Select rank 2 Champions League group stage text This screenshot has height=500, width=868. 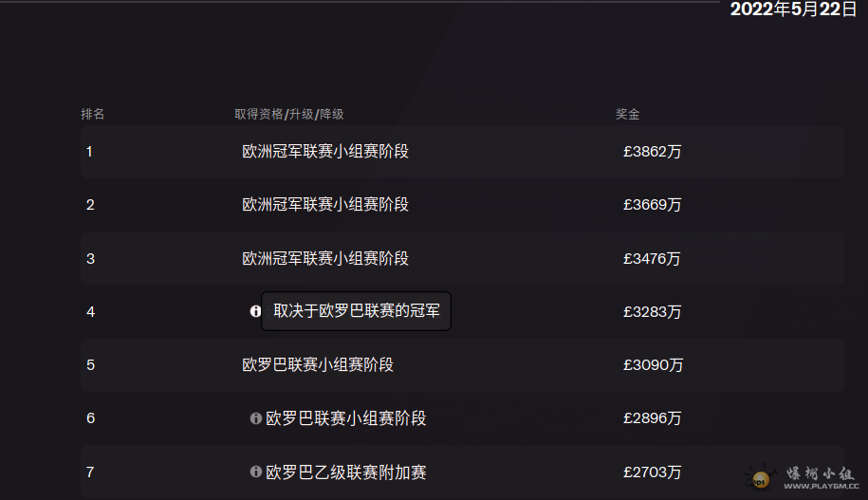click(325, 204)
